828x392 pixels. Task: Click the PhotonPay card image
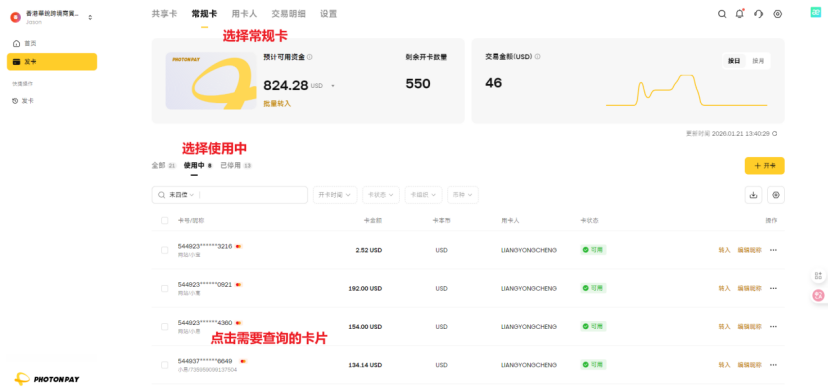tap(212, 81)
